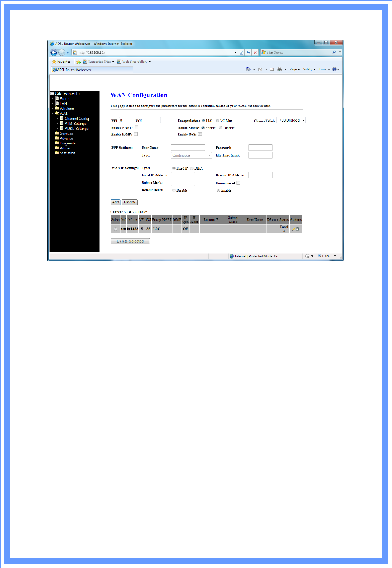This screenshot has width=392, height=568.
Task: Click the Local IP Address field
Action: pos(183,175)
